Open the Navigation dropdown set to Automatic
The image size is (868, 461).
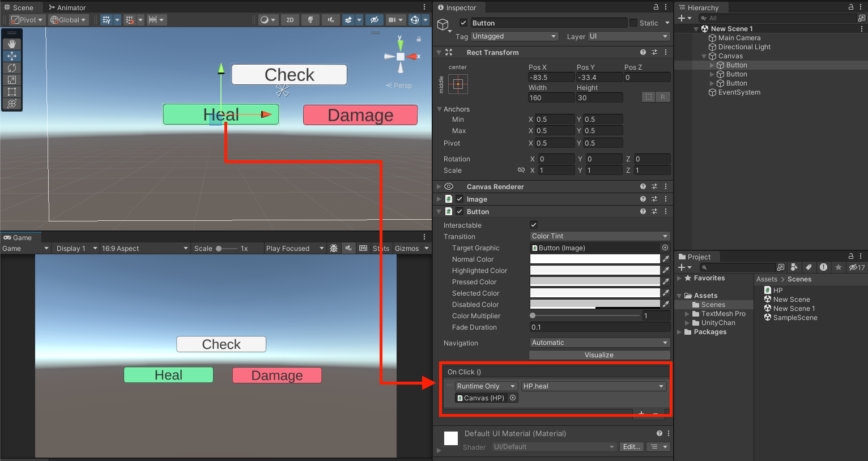[599, 342]
